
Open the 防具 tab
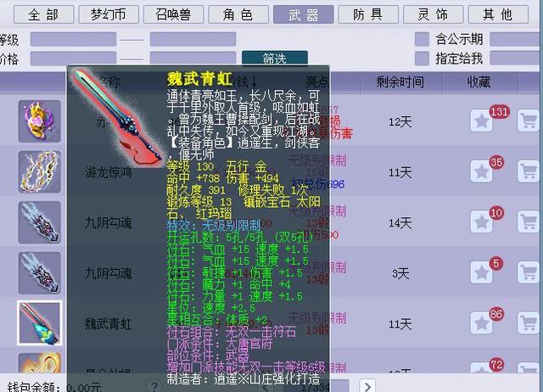[367, 14]
